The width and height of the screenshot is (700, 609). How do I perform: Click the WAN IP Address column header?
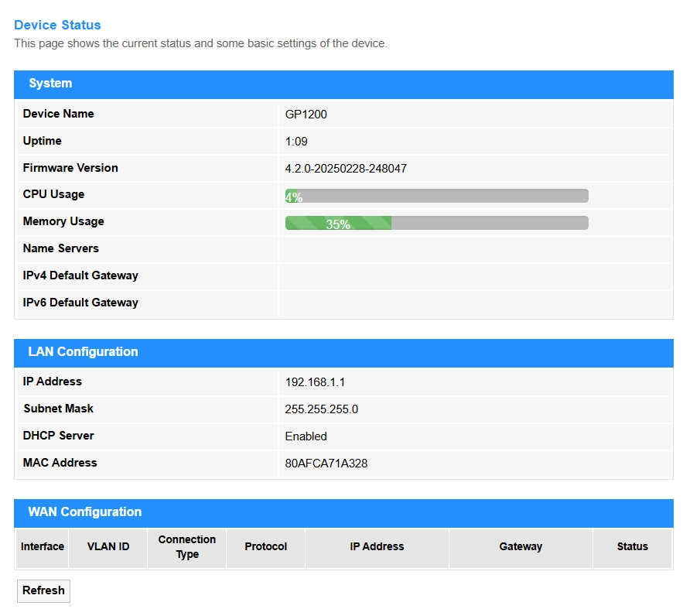coord(377,547)
